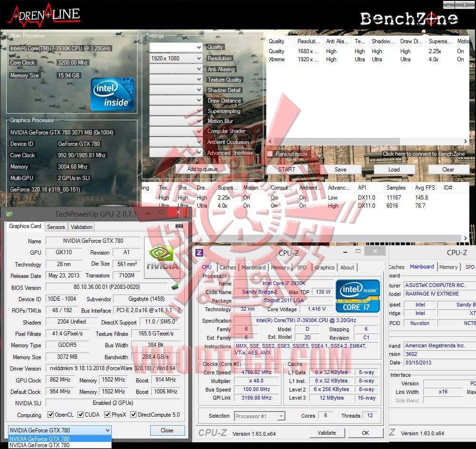Viewport: 476px width, 449px height.
Task: Minimize the CPU-Z window
Action: pos(345,252)
